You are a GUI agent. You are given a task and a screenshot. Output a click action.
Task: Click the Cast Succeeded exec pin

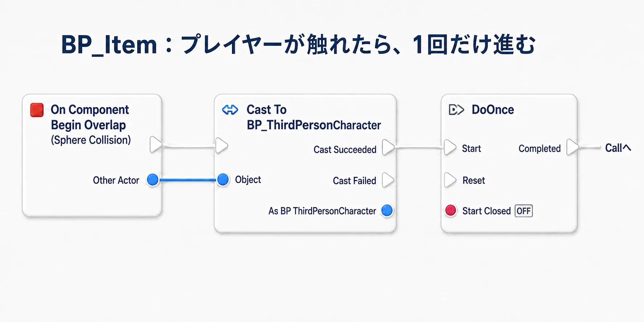tap(388, 147)
